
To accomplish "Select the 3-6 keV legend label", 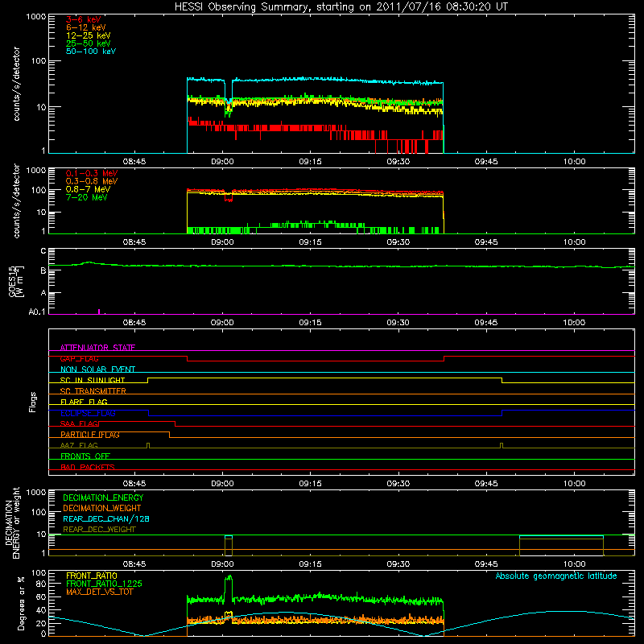I will coord(84,19).
